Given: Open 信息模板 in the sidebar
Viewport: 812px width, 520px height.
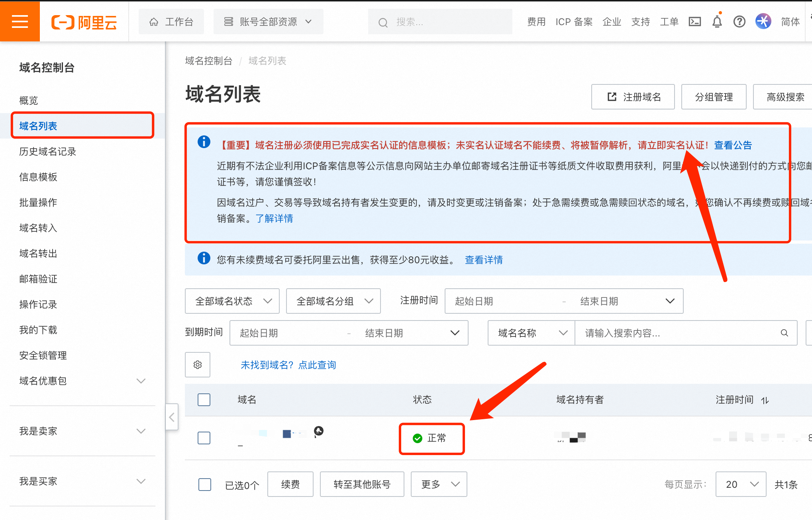Looking at the screenshot, I should 38,177.
